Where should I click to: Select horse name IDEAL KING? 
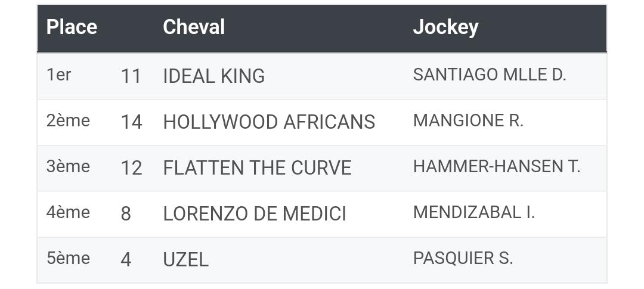point(213,76)
